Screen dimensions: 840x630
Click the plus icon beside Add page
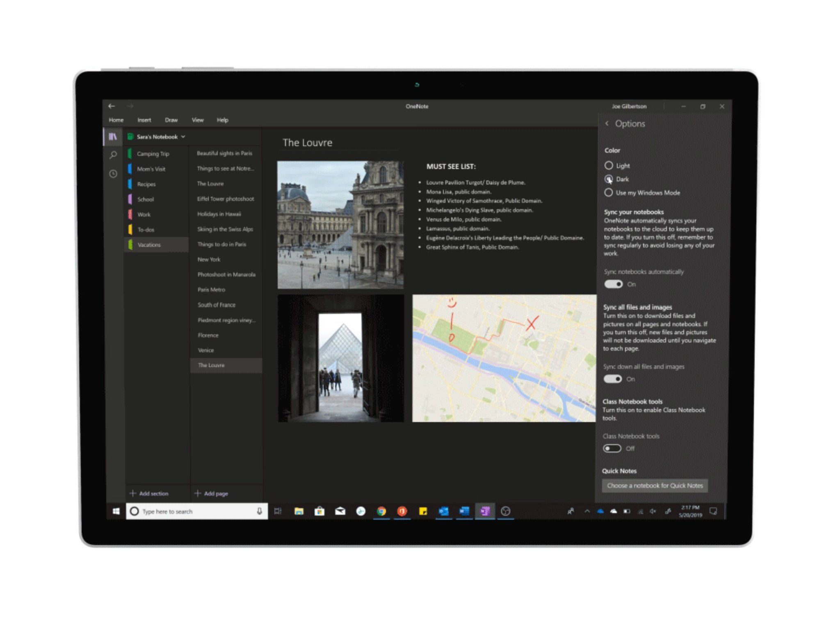tap(198, 493)
